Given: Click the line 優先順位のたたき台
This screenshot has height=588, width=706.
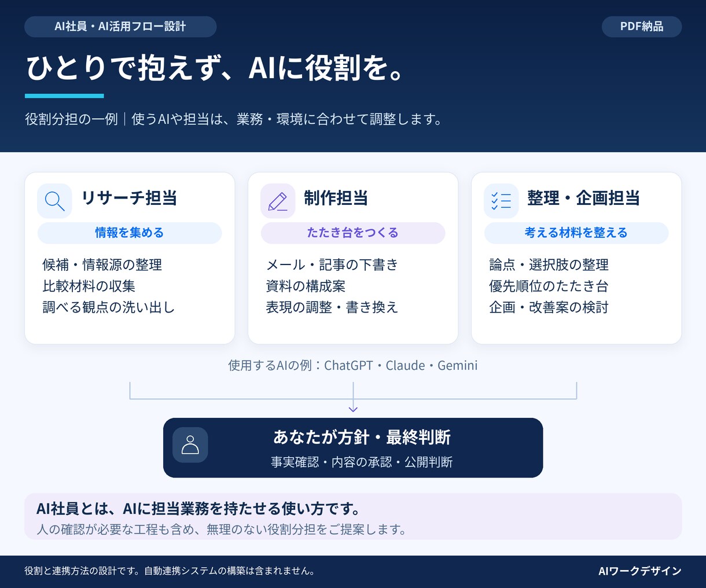Looking at the screenshot, I should [x=549, y=286].
